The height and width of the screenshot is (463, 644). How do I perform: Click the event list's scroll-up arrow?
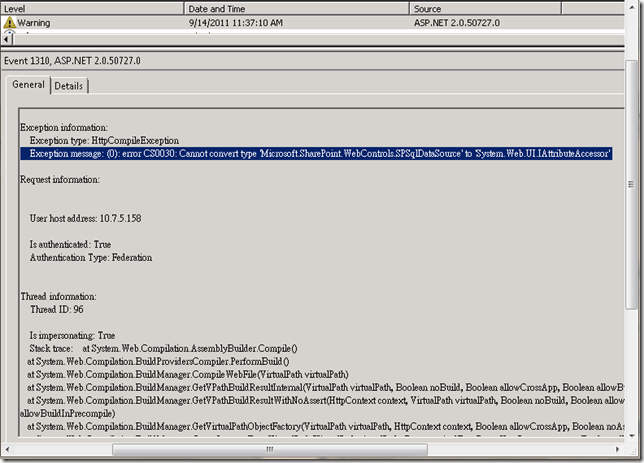point(631,7)
